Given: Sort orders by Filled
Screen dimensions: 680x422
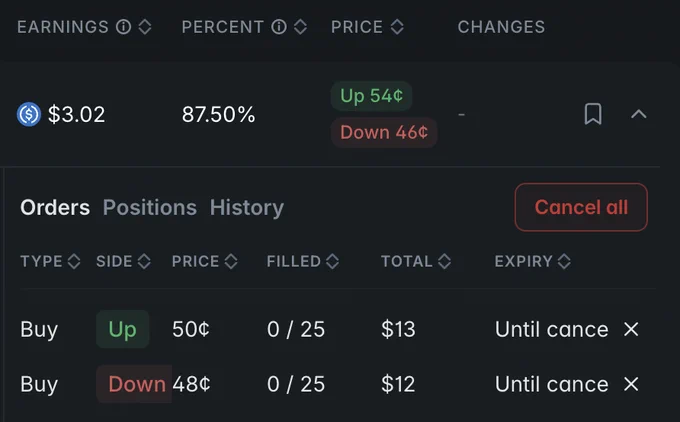Looking at the screenshot, I should coord(333,261).
